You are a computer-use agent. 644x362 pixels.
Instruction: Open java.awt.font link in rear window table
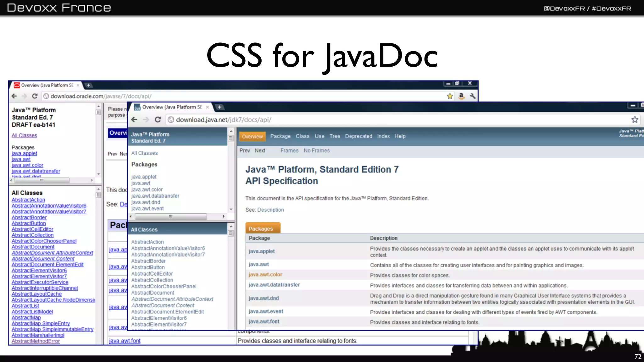(125, 341)
